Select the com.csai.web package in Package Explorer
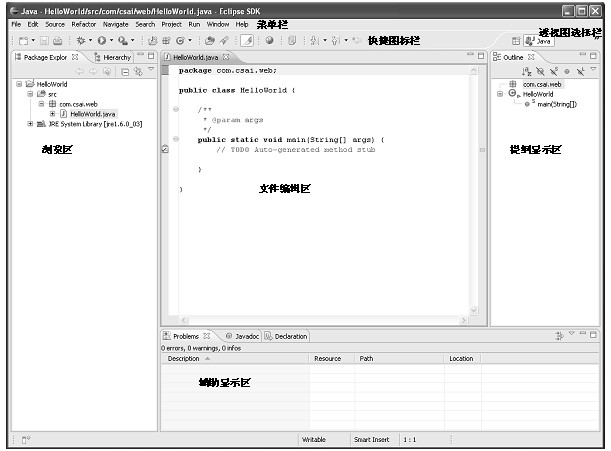The width and height of the screenshot is (611, 451). (78, 104)
